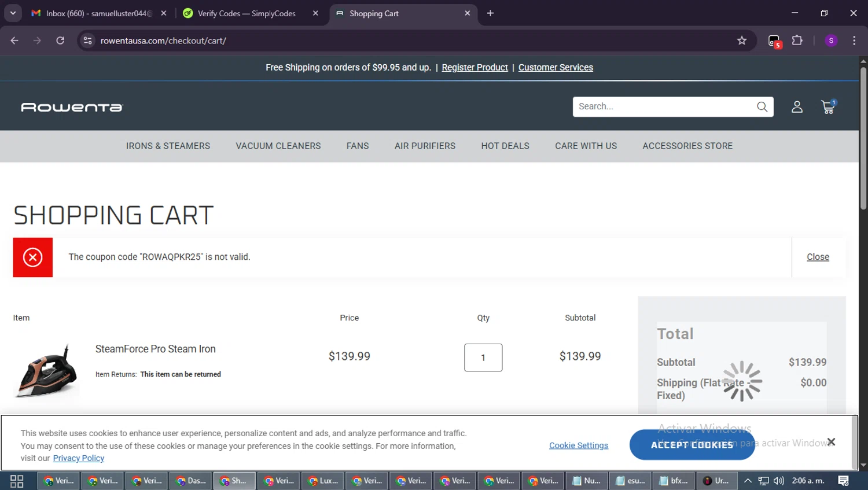868x490 pixels.
Task: Reload the page
Action: coord(60,40)
